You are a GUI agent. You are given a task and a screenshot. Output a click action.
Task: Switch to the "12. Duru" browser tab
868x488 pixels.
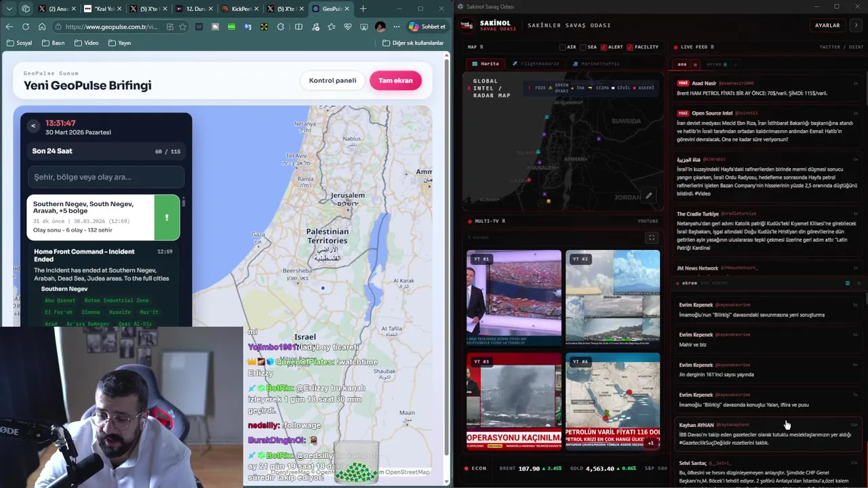195,9
